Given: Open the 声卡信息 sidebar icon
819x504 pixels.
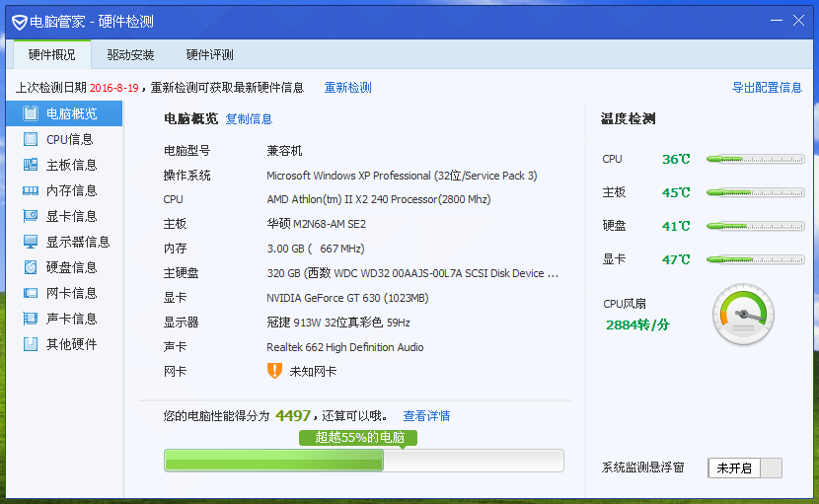Looking at the screenshot, I should coord(31,318).
